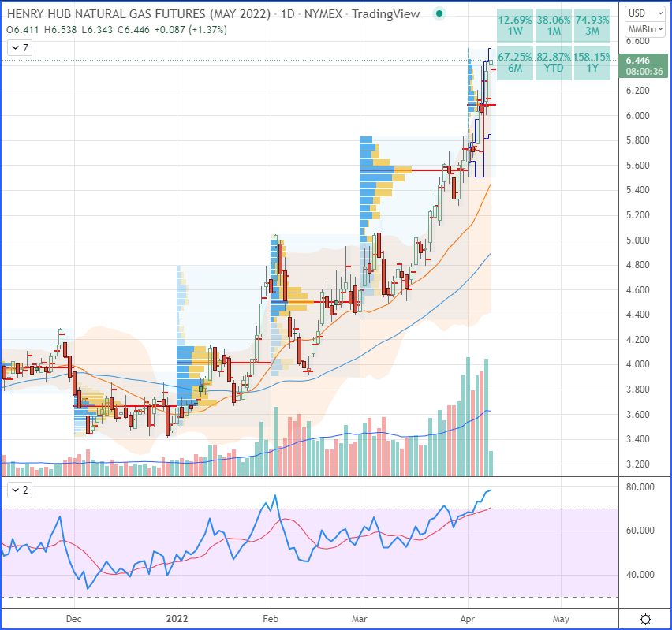Image resolution: width=672 pixels, height=630 pixels.
Task: Click the Henry Hub Natural Gas Futures title
Action: point(139,14)
